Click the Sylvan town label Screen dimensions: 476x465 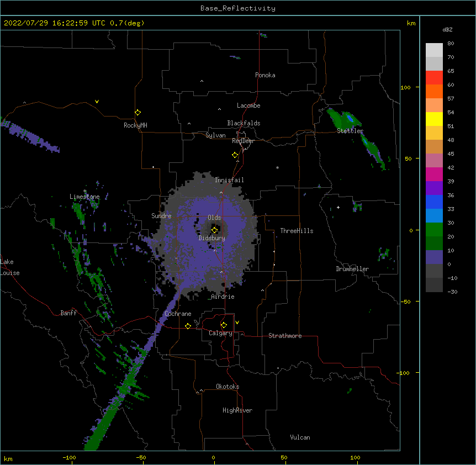[x=215, y=135]
